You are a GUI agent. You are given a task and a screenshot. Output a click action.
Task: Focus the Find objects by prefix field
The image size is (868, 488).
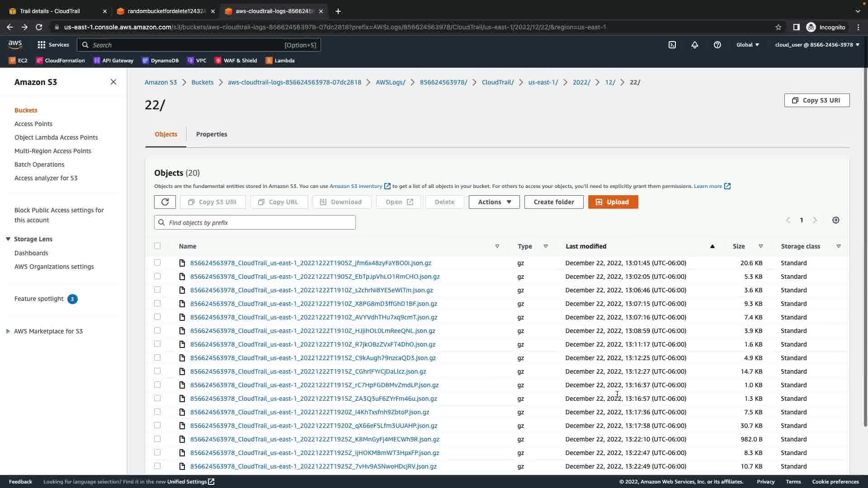[260, 222]
